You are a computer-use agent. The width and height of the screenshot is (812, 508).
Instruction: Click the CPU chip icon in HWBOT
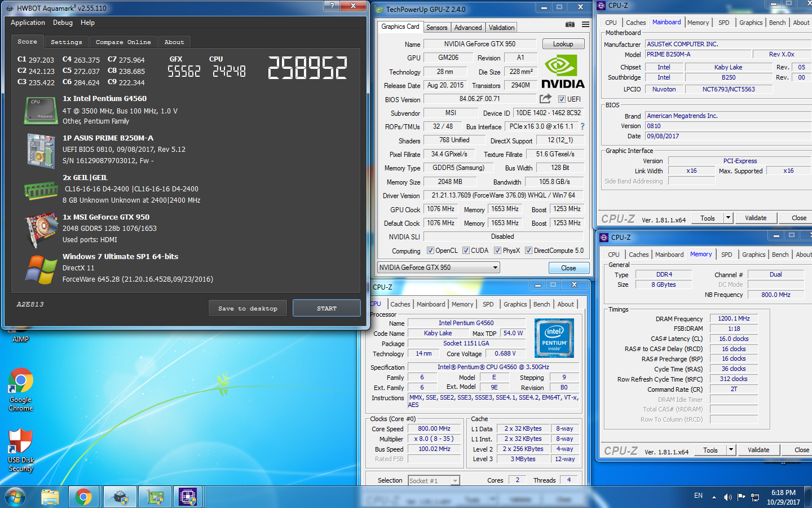coord(41,110)
